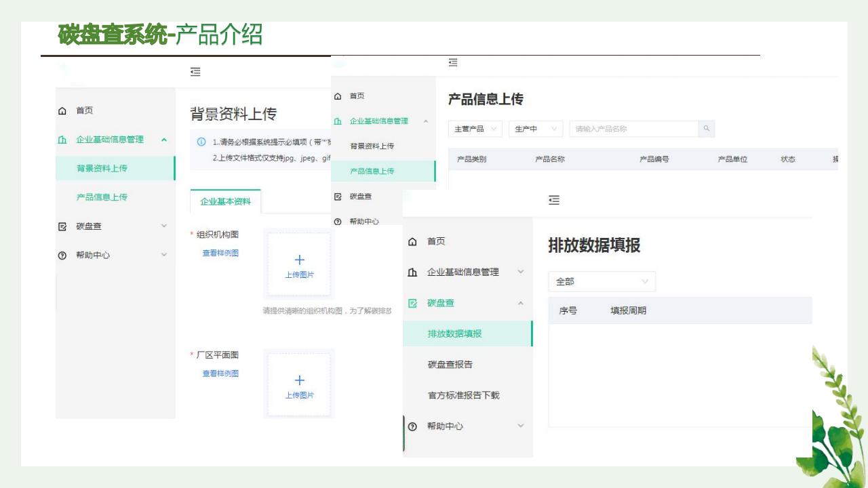Click the plus icon in 厂区平面图 upload box
The image size is (868, 488).
pos(299,380)
